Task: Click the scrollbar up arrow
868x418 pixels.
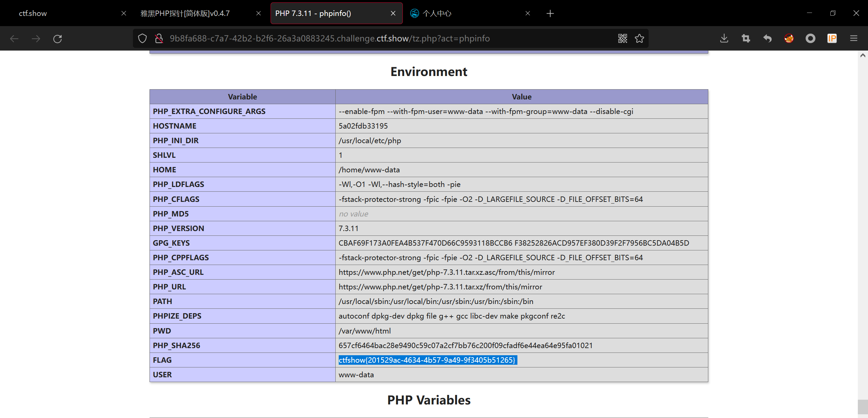Action: click(863, 55)
